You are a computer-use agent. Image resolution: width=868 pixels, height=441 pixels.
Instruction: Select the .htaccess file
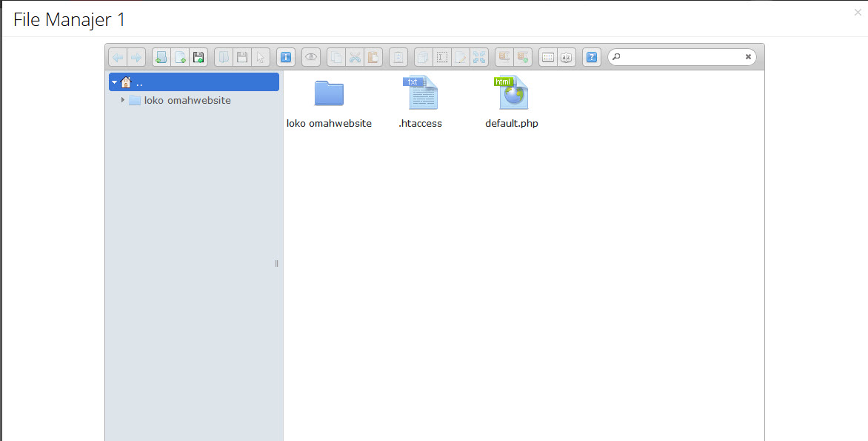(x=420, y=102)
